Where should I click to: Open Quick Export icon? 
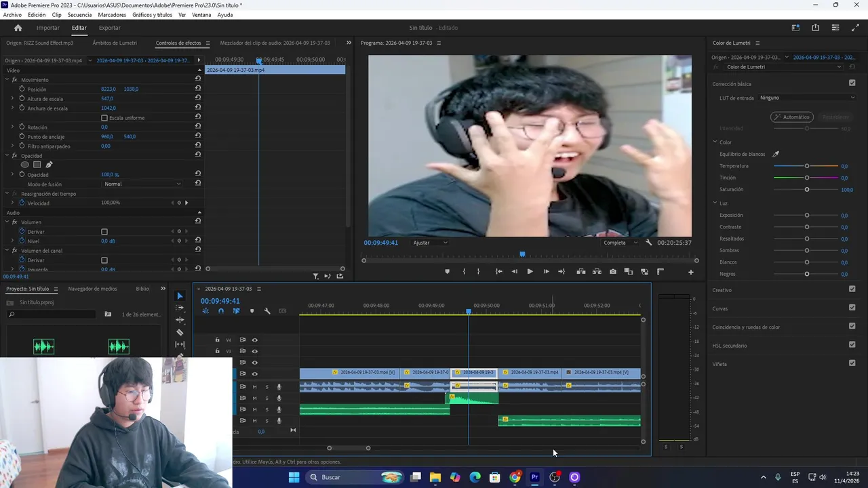coord(815,28)
